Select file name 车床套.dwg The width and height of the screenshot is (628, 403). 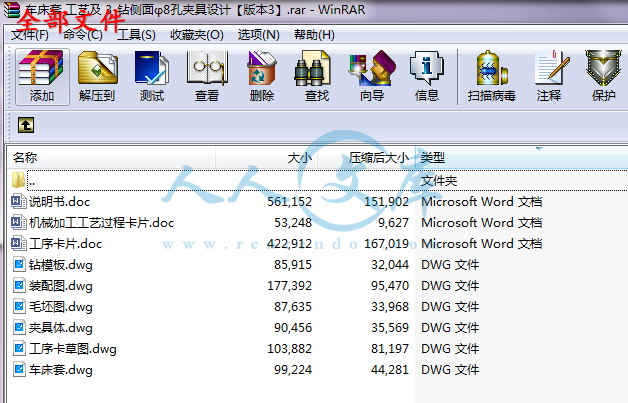click(60, 370)
